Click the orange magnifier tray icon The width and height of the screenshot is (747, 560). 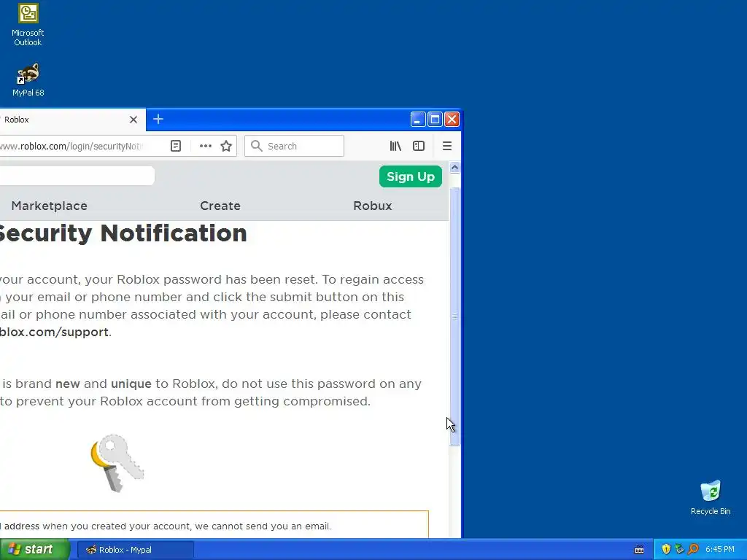[693, 549]
